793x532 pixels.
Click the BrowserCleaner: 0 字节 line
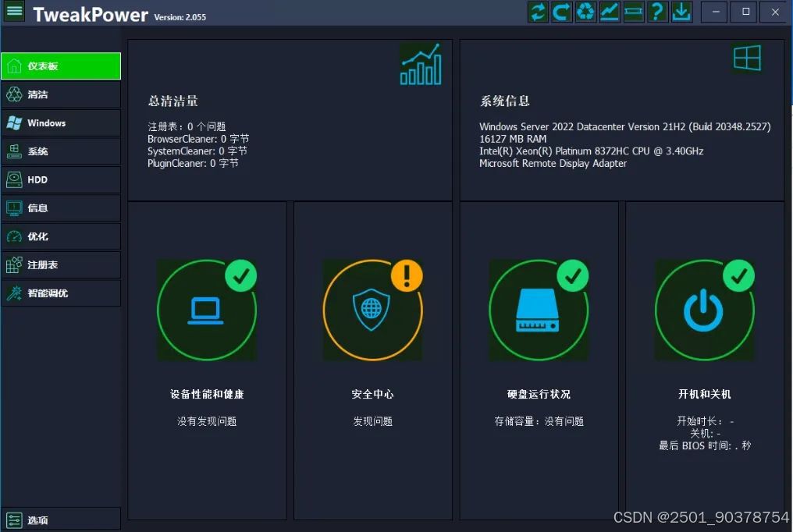click(198, 138)
